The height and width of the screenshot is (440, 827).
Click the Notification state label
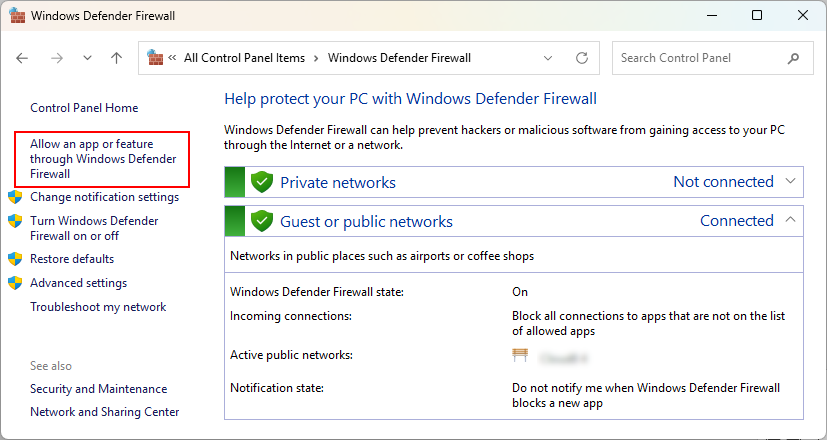click(x=276, y=388)
